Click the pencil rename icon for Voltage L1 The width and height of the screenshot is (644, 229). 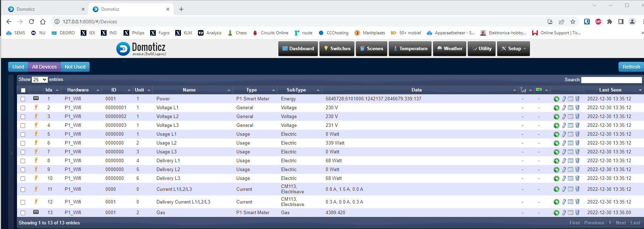point(564,108)
